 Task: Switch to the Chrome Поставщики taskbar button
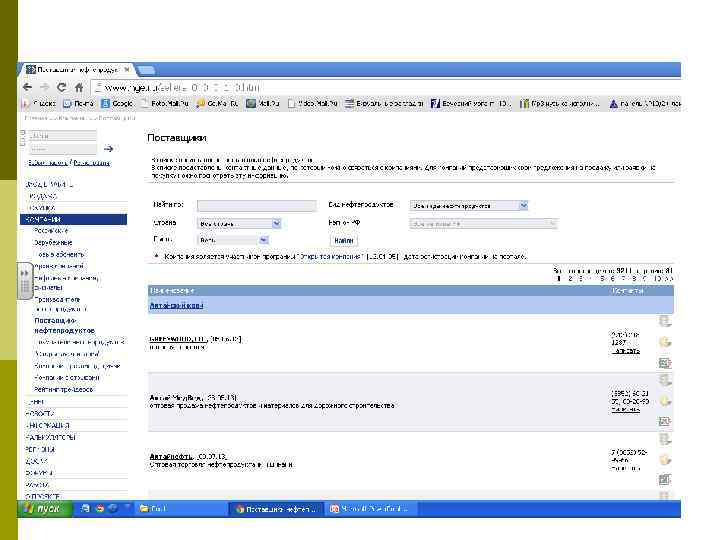[276, 509]
